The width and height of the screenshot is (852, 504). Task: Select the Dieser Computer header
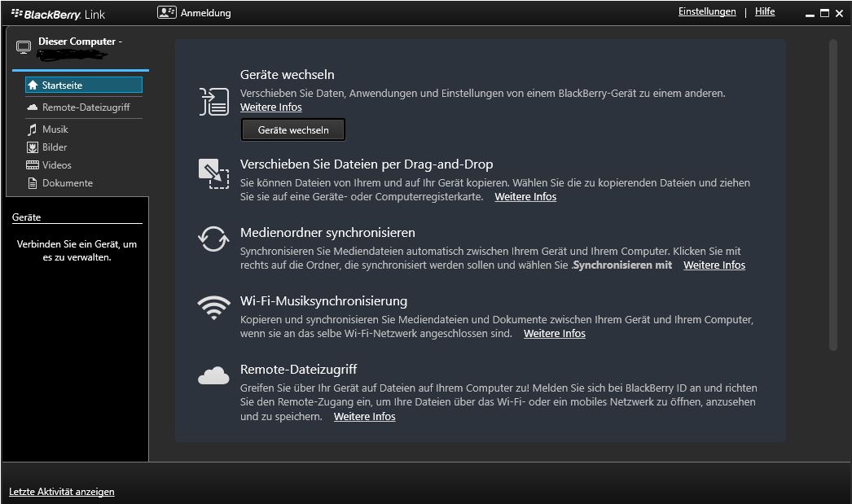coord(81,42)
